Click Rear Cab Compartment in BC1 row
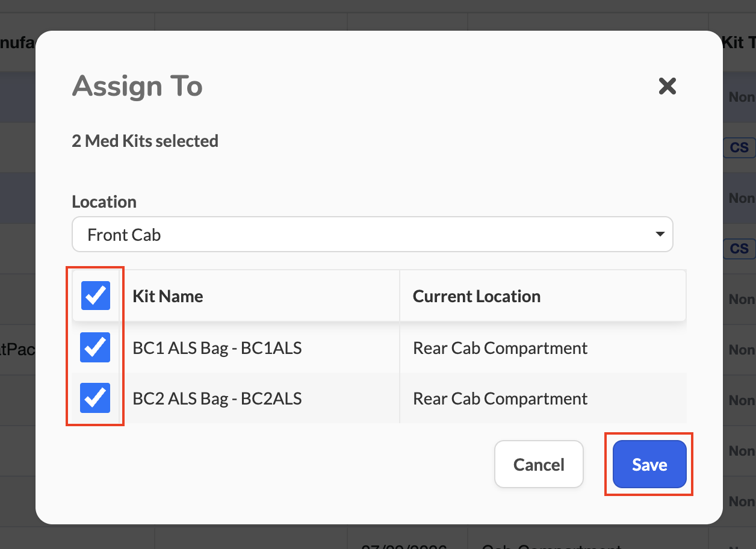Image resolution: width=756 pixels, height=549 pixels. click(500, 348)
